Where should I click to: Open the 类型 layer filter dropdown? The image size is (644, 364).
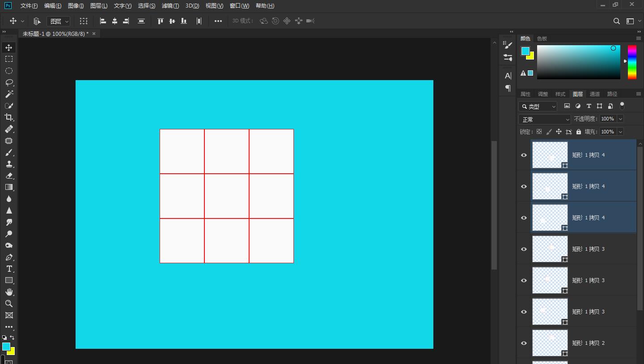coord(538,106)
